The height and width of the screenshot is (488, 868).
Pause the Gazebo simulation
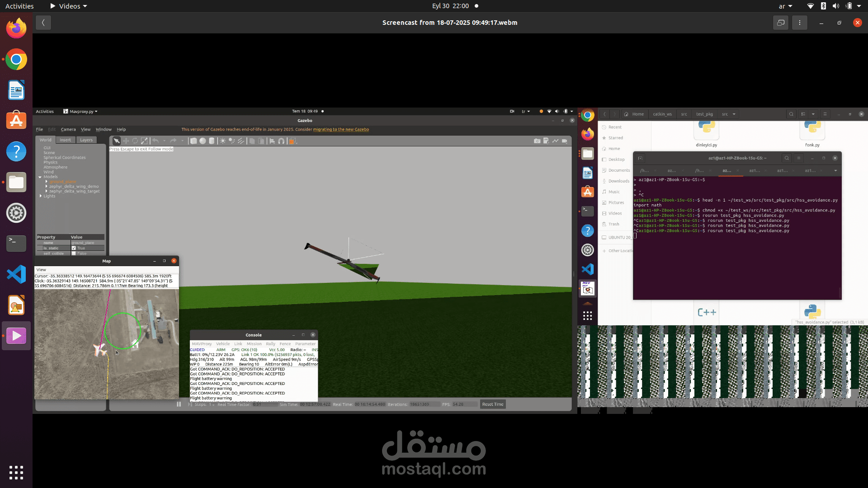pyautogui.click(x=179, y=404)
